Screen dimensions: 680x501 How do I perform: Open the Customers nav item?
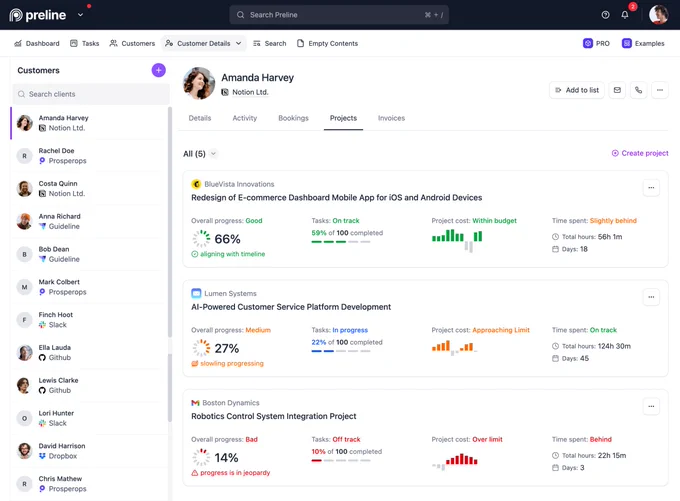pyautogui.click(x=132, y=43)
